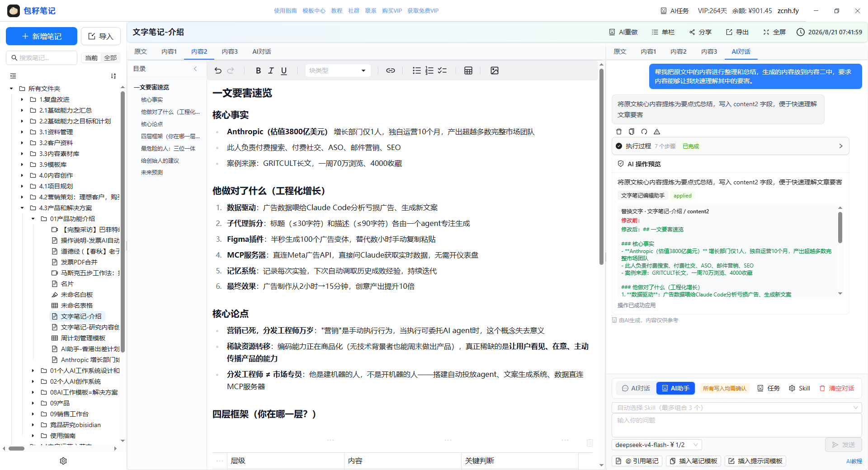Open the Skill option in the AI toolbar
The height and width of the screenshot is (470, 868).
click(799, 388)
